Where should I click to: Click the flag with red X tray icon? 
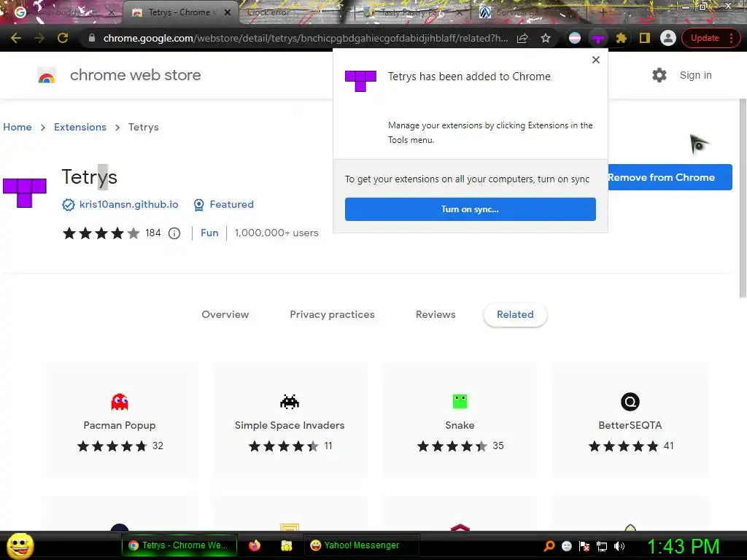[584, 546]
